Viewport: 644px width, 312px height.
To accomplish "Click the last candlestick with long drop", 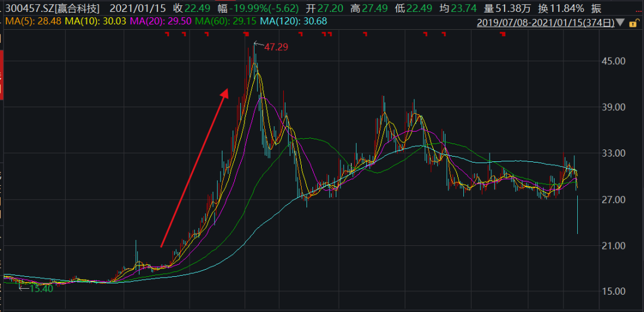I will (x=578, y=217).
